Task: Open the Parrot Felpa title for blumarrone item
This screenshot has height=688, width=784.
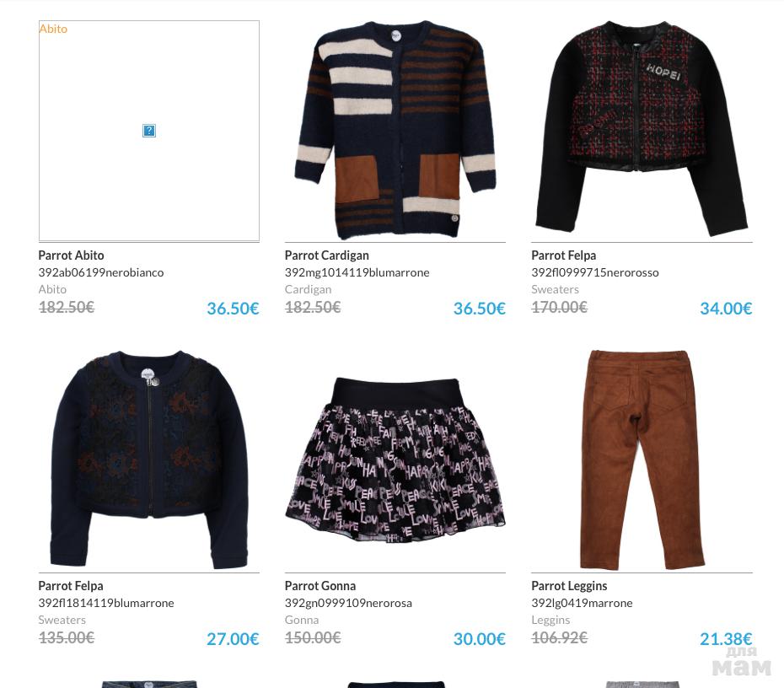Action: 71,586
